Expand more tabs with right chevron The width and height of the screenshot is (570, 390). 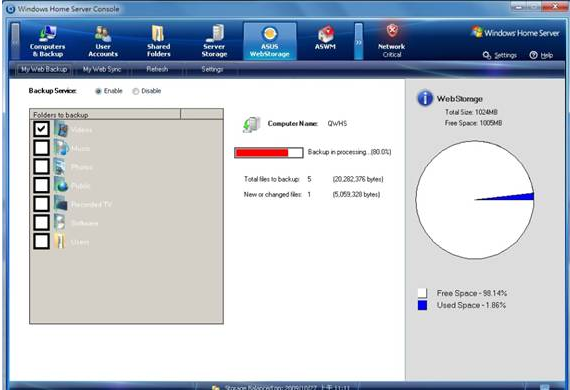[x=358, y=41]
